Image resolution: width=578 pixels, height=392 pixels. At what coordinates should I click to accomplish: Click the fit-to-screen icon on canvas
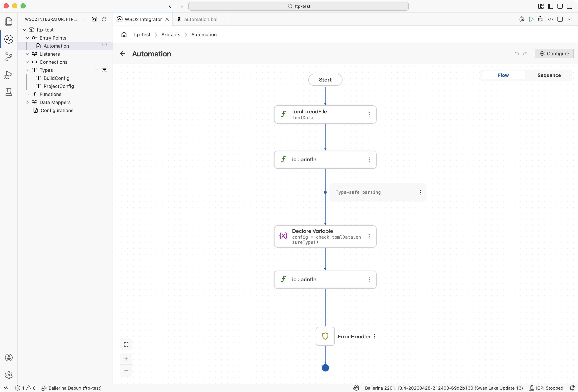[126, 344]
